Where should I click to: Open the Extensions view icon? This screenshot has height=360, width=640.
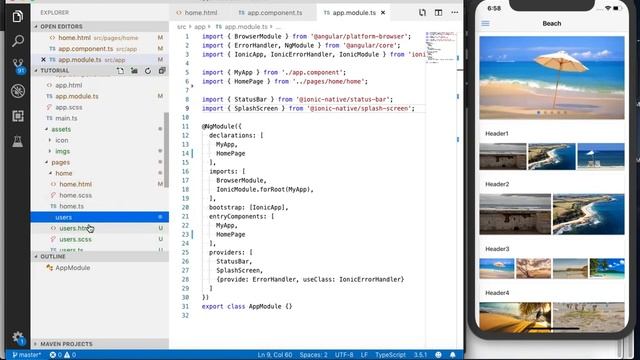pyautogui.click(x=18, y=116)
